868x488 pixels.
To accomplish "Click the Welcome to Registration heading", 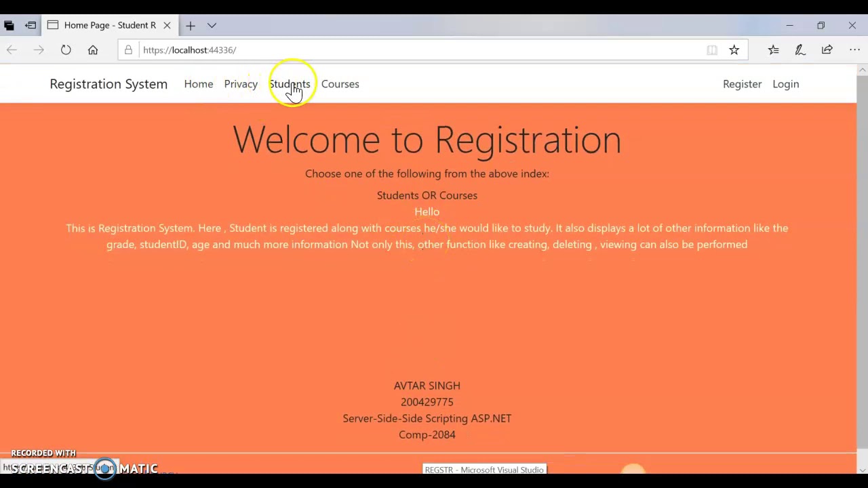I will (427, 140).
